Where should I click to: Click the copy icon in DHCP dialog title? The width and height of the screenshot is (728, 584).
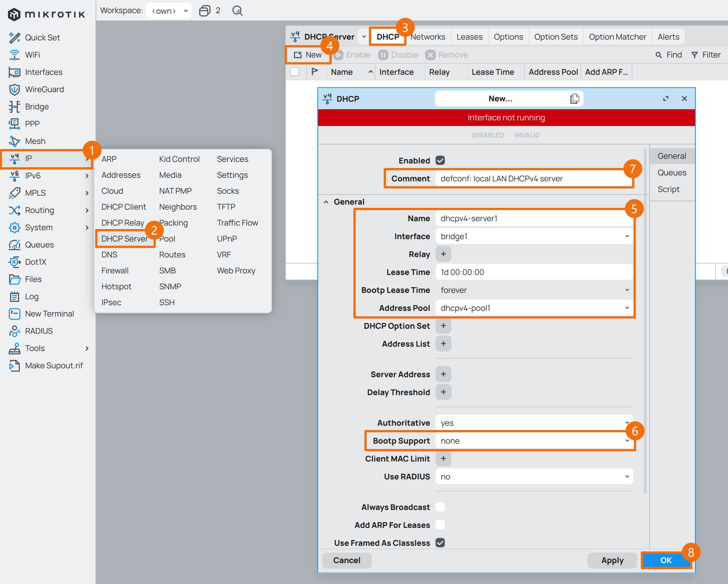point(574,99)
